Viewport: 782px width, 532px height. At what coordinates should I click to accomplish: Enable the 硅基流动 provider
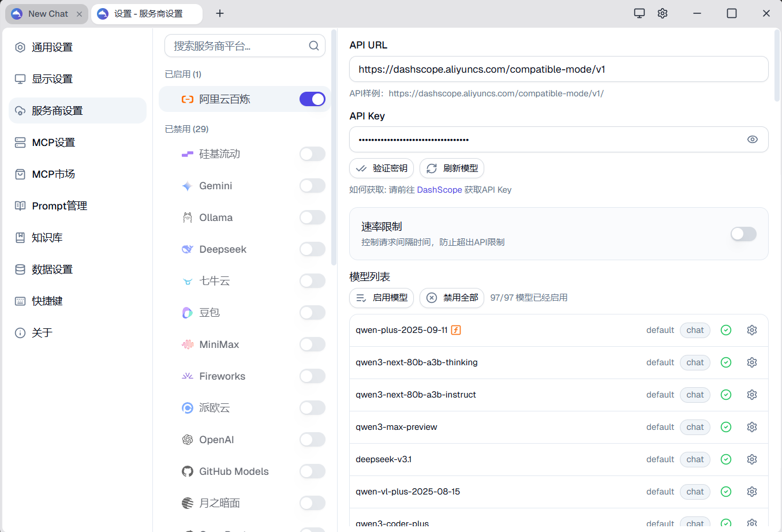tap(312, 153)
